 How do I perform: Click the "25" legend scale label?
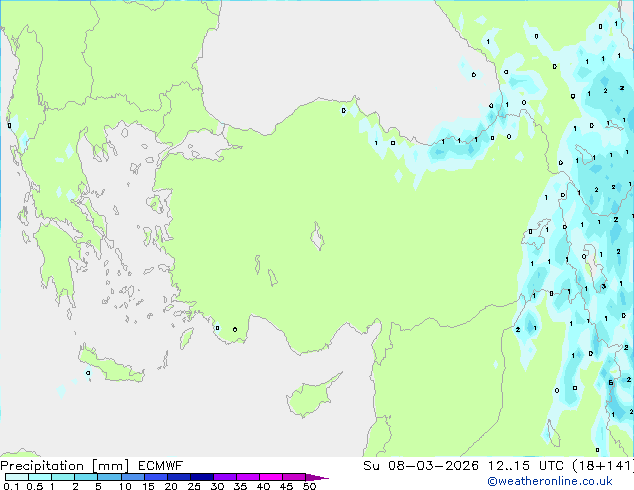pos(194,486)
